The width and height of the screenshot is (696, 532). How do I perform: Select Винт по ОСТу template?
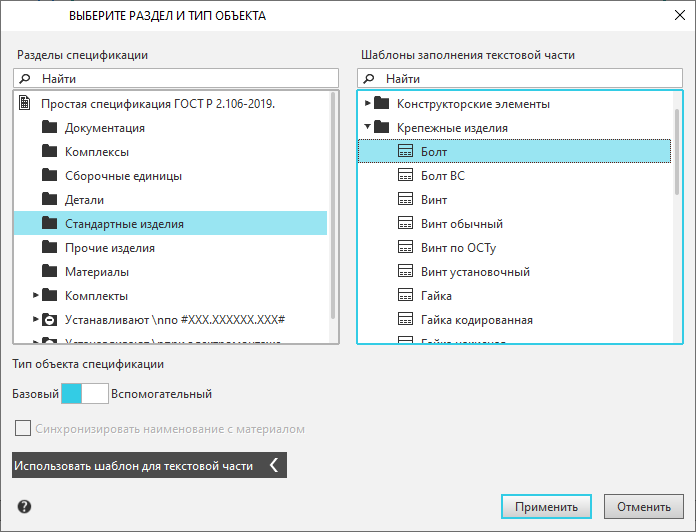pyautogui.click(x=459, y=247)
